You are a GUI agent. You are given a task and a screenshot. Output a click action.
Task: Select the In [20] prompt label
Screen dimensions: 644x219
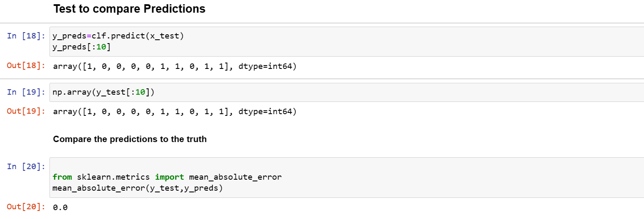tap(26, 167)
